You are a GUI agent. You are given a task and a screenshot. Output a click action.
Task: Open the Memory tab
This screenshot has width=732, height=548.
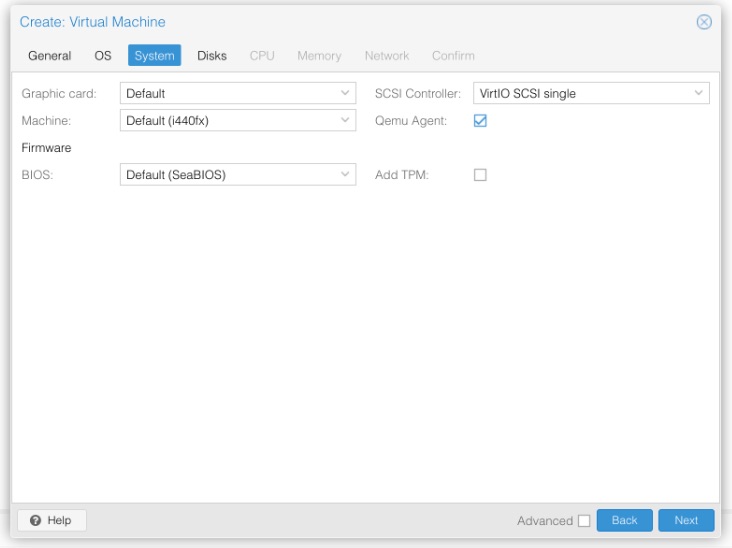[x=319, y=56]
